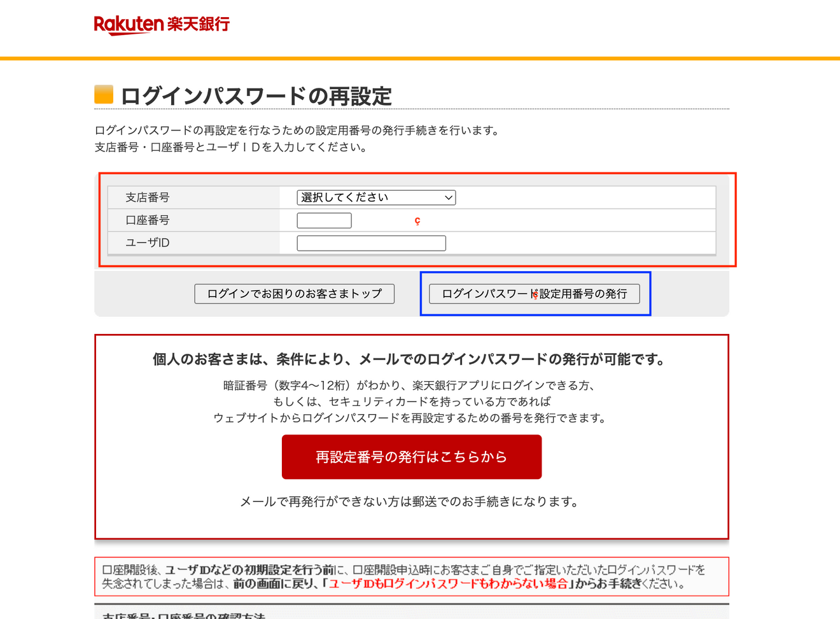Click 暗証番号（数字4〜12桁）がわかり text line

tap(410, 385)
